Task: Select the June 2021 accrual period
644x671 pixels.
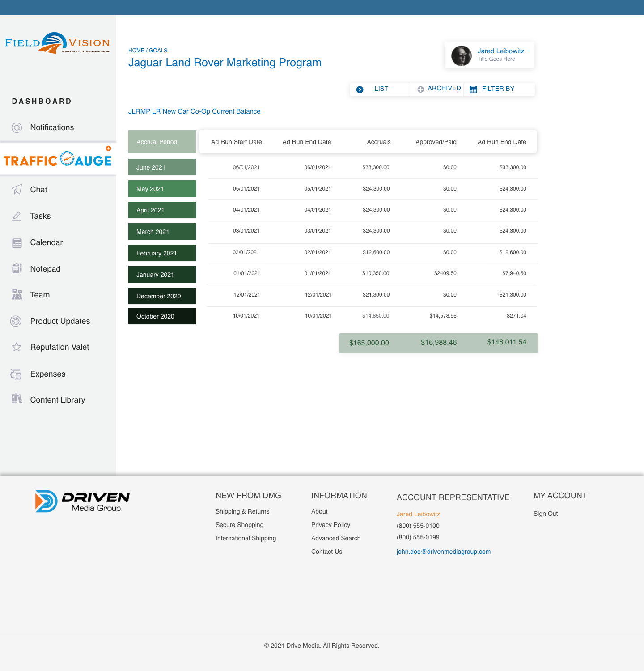Action: pyautogui.click(x=162, y=167)
